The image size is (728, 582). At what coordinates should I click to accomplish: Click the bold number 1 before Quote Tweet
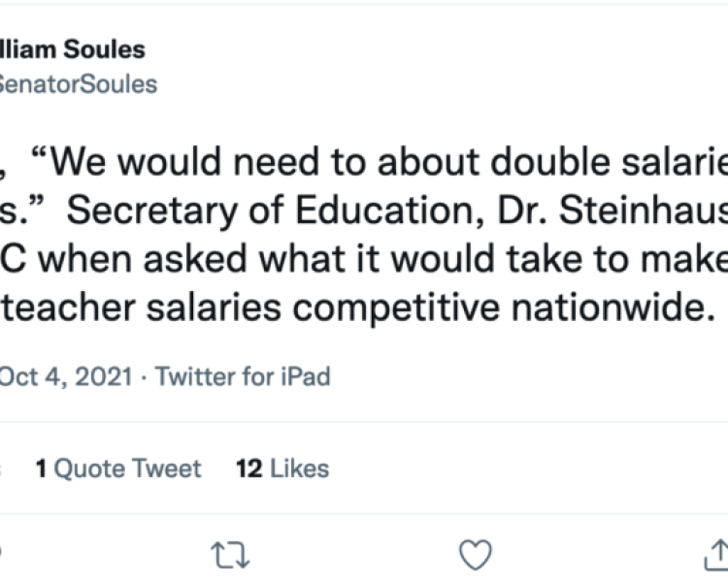click(42, 469)
